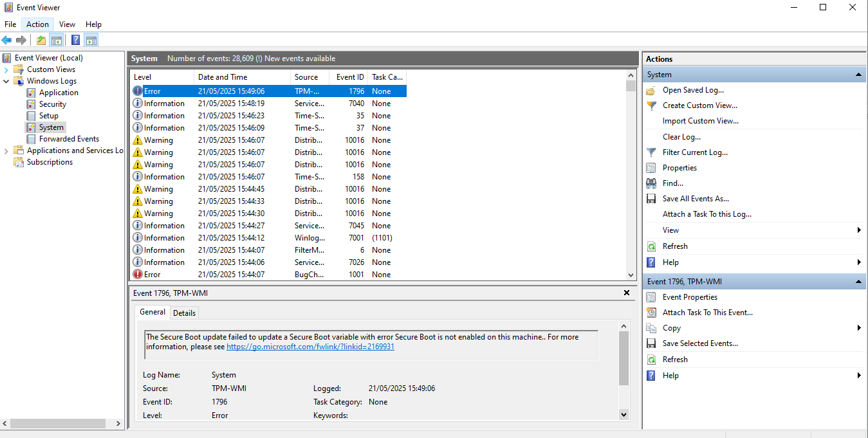Click the Forward arrow toolbar icon

(21, 41)
